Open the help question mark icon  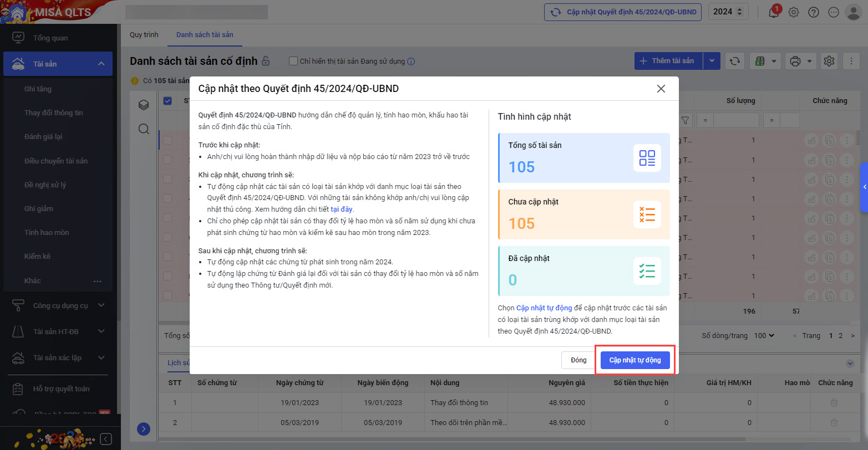tap(814, 12)
